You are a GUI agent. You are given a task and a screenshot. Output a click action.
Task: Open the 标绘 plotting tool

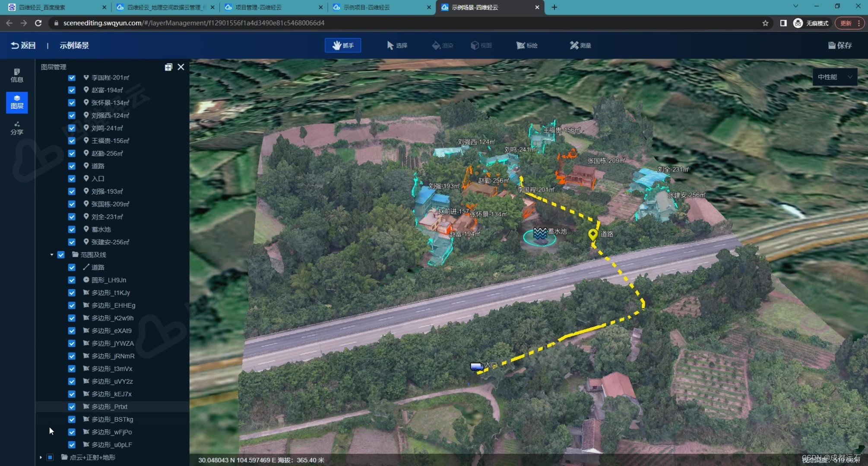click(527, 45)
